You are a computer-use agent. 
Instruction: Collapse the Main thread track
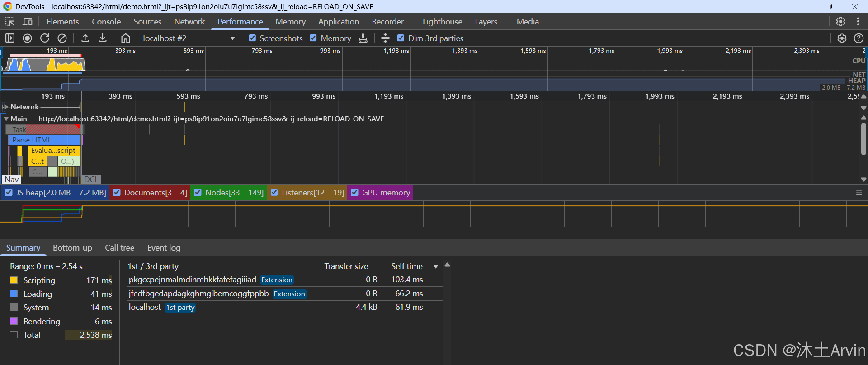tap(6, 119)
